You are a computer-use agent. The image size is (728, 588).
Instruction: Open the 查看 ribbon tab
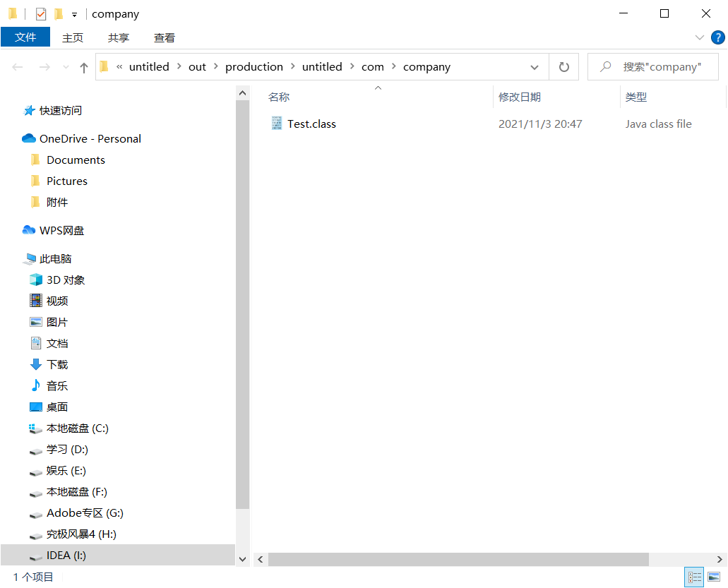pyautogui.click(x=165, y=37)
